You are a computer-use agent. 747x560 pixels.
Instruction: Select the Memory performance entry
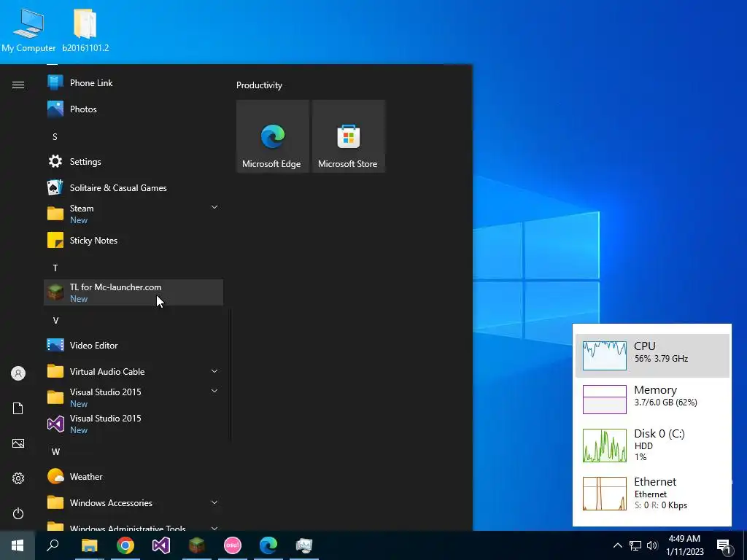tap(652, 399)
